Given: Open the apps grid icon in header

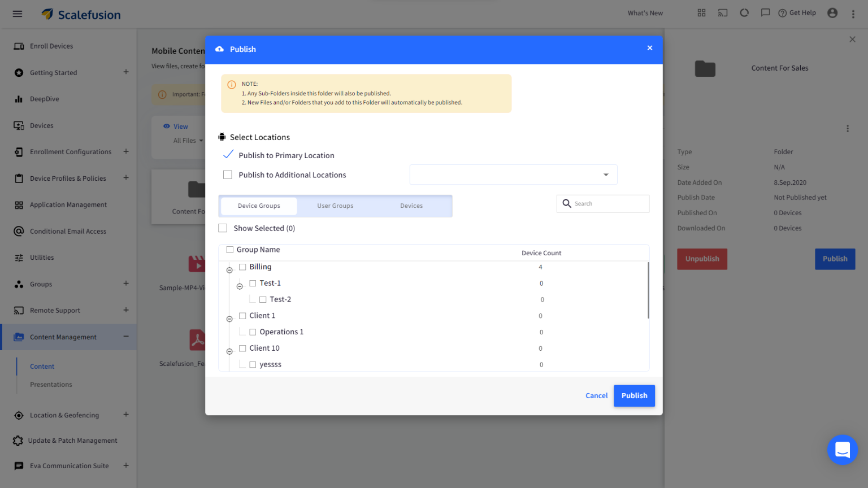Looking at the screenshot, I should [x=701, y=12].
